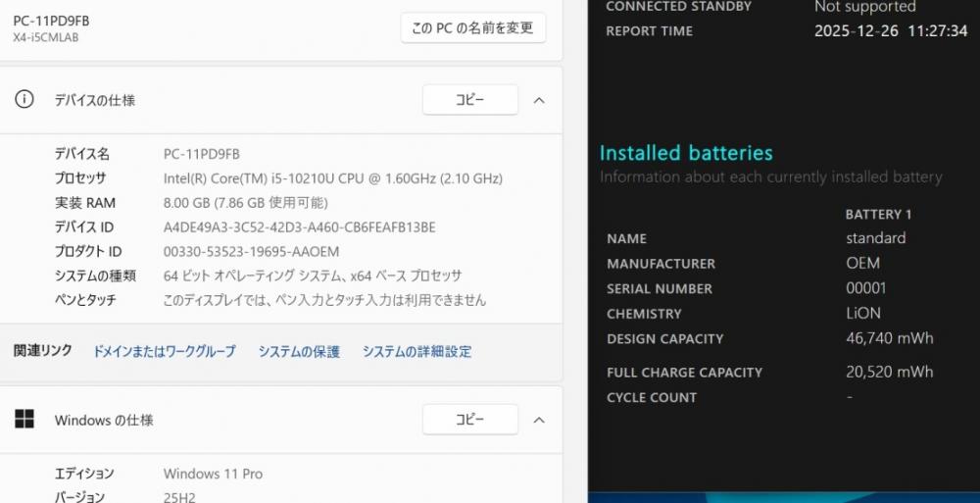The height and width of the screenshot is (503, 980).
Task: Select the 8.00 GB installed RAM value
Action: (246, 203)
